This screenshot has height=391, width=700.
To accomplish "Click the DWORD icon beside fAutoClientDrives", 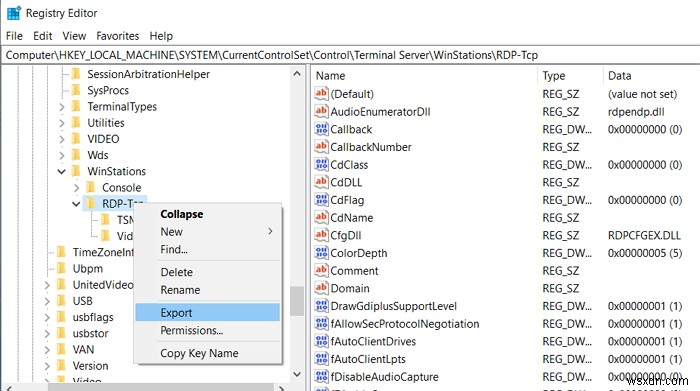I will pos(321,341).
